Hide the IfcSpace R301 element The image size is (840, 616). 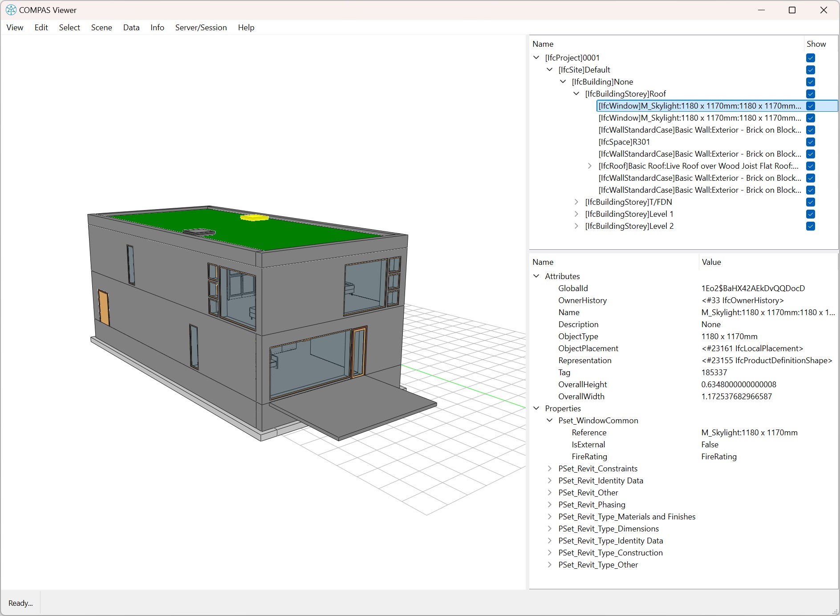(810, 142)
